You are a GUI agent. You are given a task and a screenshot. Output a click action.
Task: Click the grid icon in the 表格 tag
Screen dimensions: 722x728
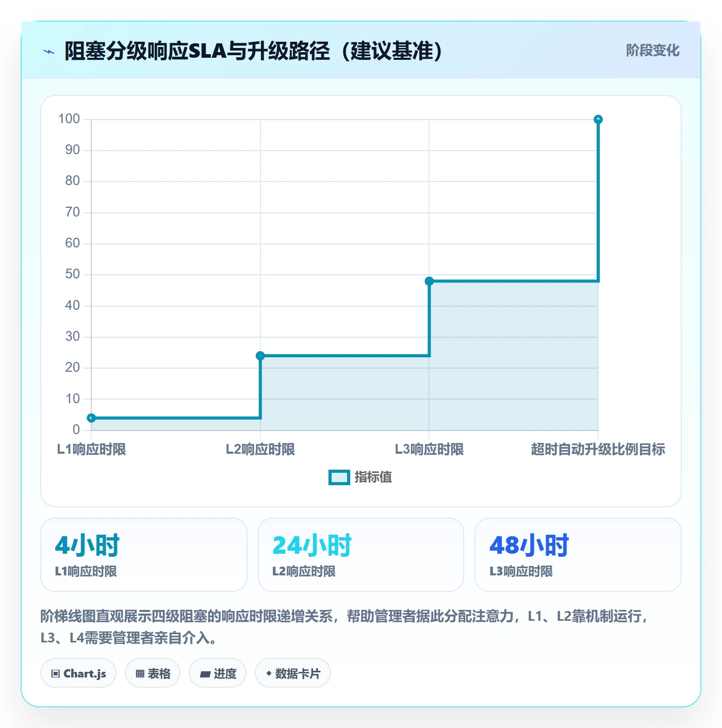pos(140,674)
